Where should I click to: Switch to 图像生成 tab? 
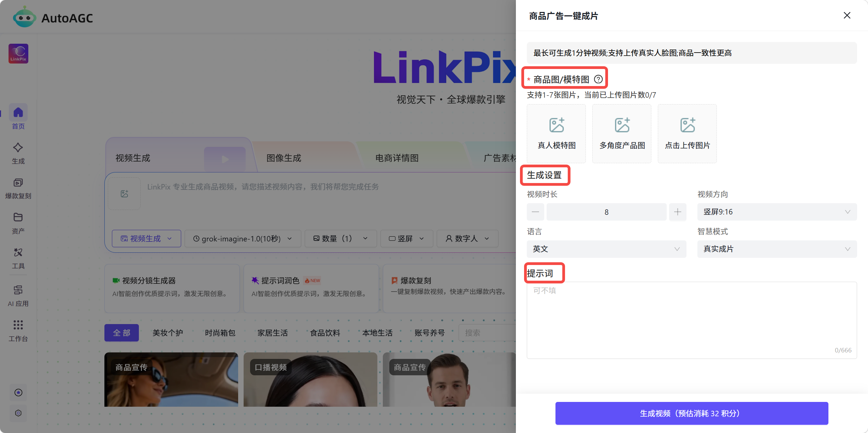(284, 158)
